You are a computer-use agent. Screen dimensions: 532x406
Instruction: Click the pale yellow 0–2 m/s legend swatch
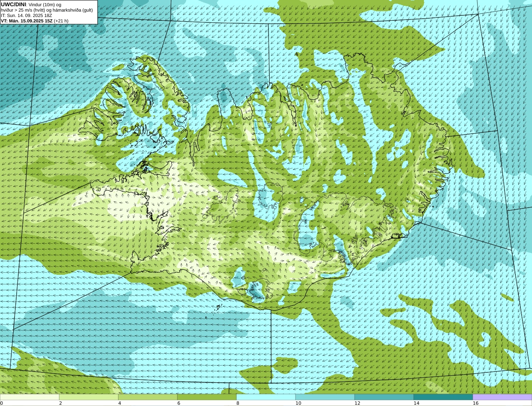pos(30,397)
